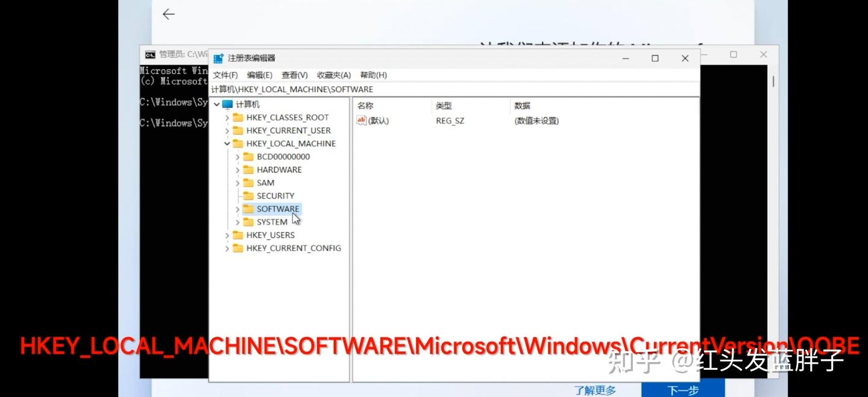
Task: Click SECURITY folder icon
Action: pyautogui.click(x=248, y=196)
